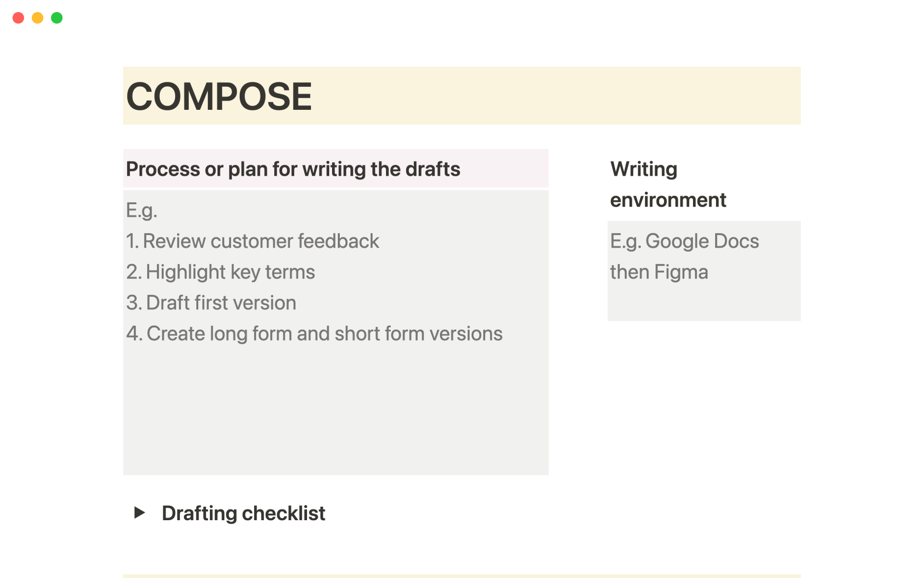Viewport: 924px width, 578px height.
Task: Close the window with the red button
Action: [18, 18]
